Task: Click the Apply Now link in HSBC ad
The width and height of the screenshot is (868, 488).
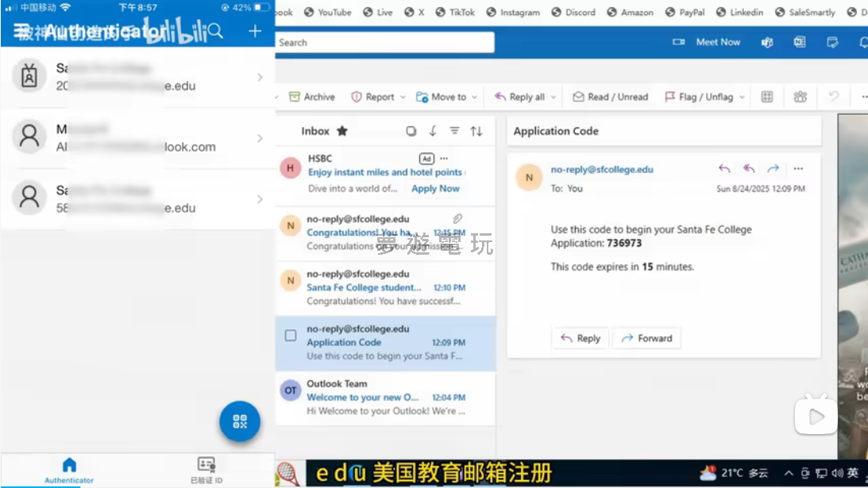Action: point(435,189)
